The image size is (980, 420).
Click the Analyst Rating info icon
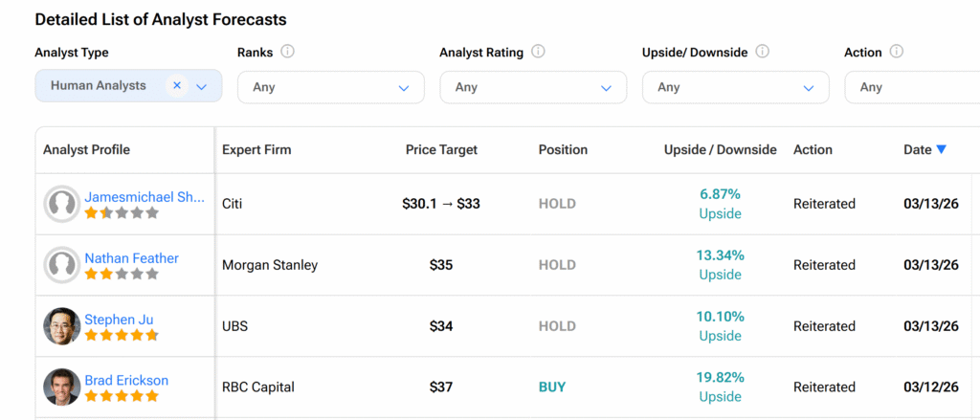coord(538,52)
